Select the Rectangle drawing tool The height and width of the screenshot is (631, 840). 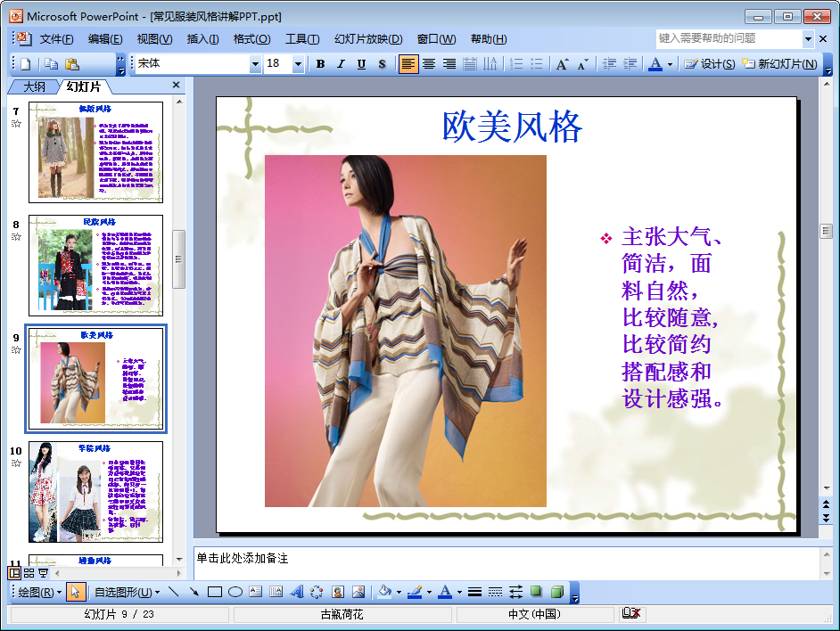(214, 592)
